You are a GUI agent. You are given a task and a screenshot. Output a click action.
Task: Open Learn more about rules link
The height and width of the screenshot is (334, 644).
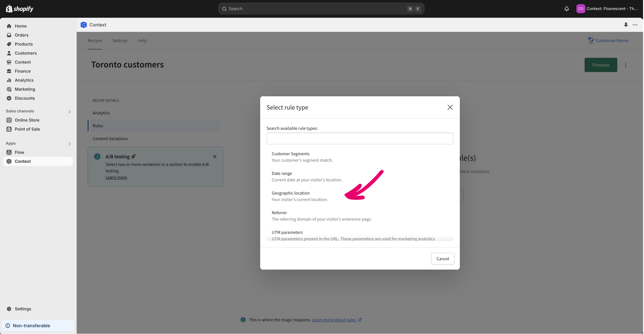[x=334, y=320]
